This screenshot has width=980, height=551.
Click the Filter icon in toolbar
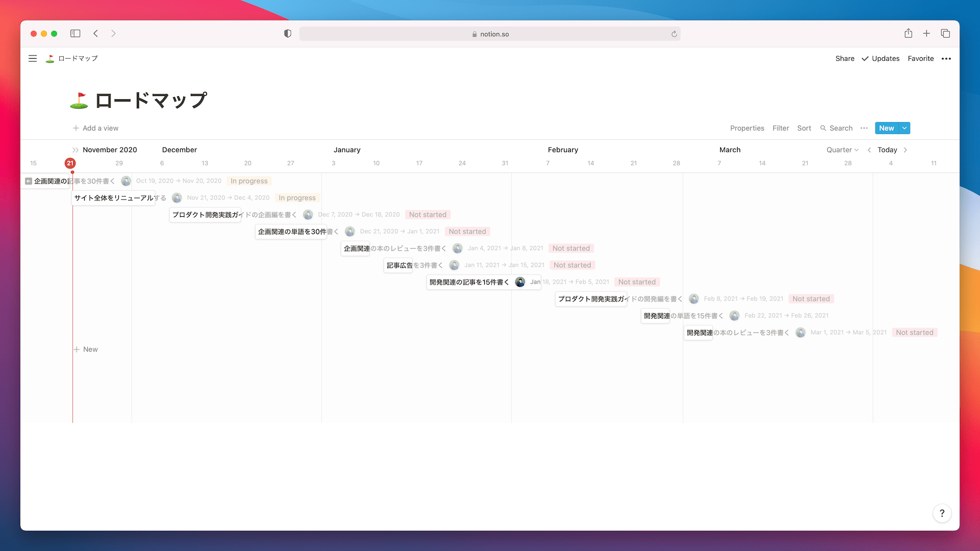point(781,128)
